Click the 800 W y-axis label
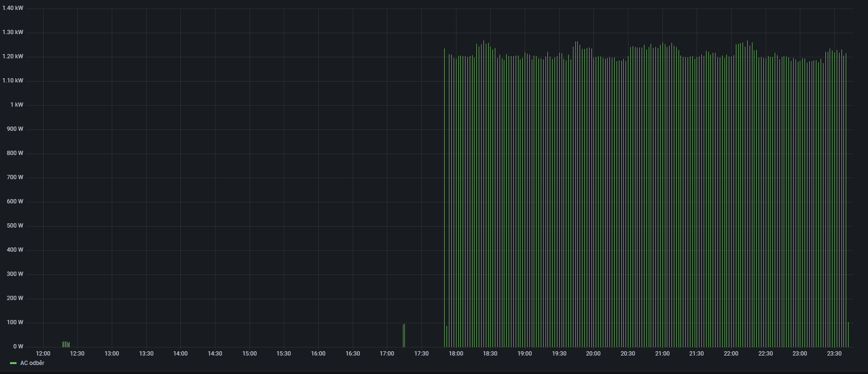The height and width of the screenshot is (374, 868). coord(15,154)
